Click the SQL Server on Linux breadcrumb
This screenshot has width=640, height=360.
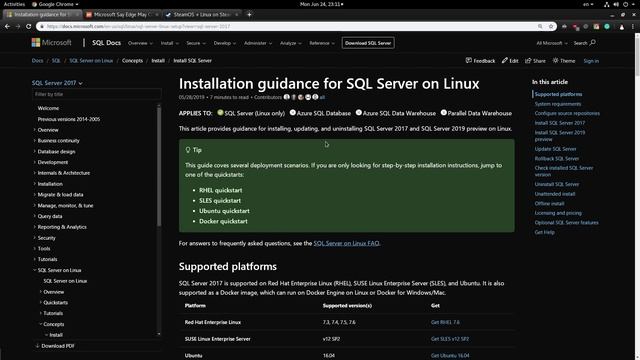tap(91, 60)
